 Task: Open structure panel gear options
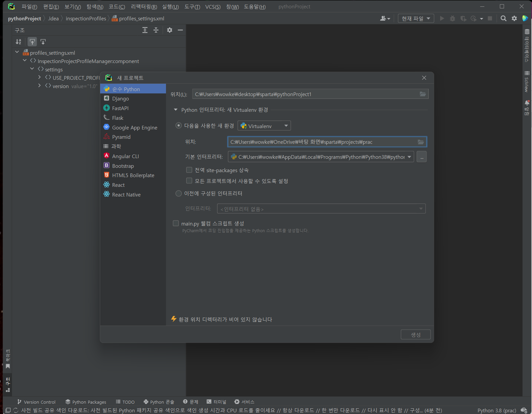pyautogui.click(x=170, y=30)
